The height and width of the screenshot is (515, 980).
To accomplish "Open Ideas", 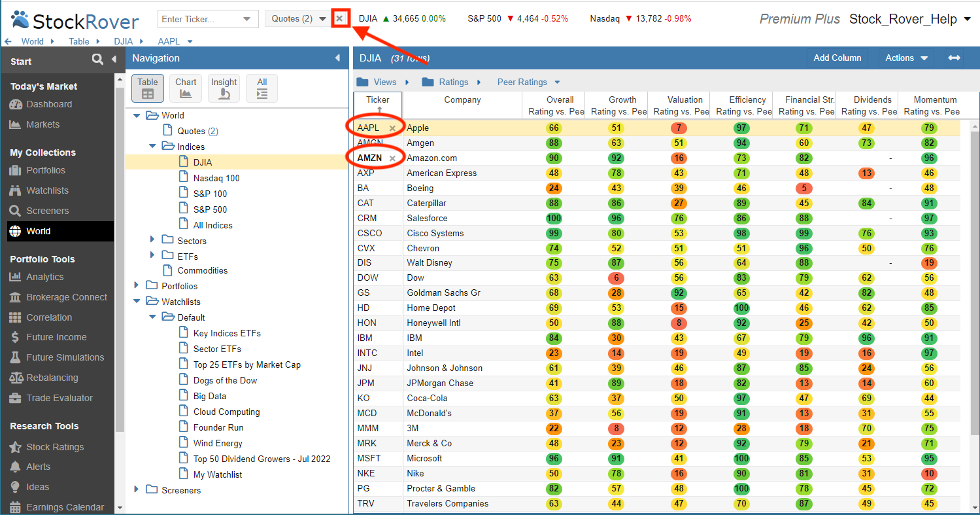I will tap(28, 487).
